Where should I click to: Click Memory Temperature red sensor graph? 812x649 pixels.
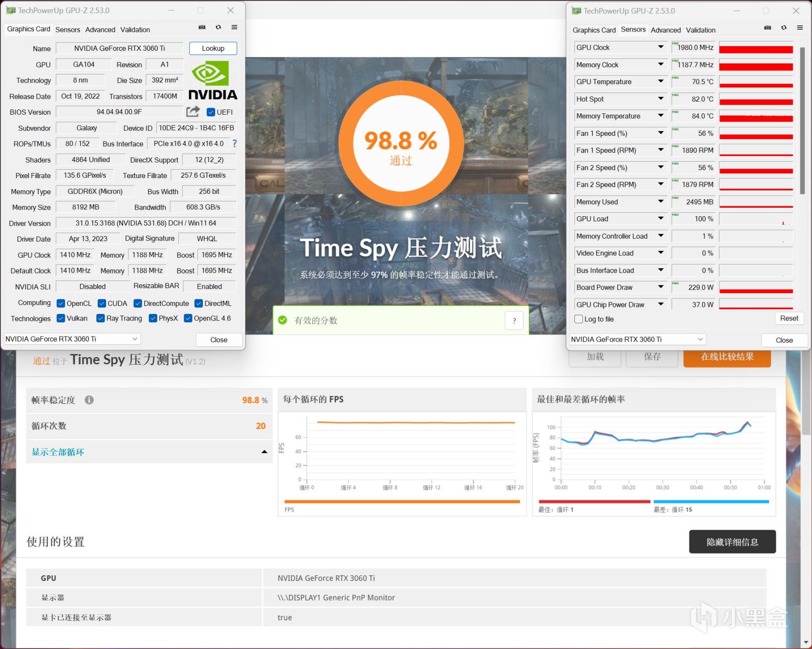point(756,116)
